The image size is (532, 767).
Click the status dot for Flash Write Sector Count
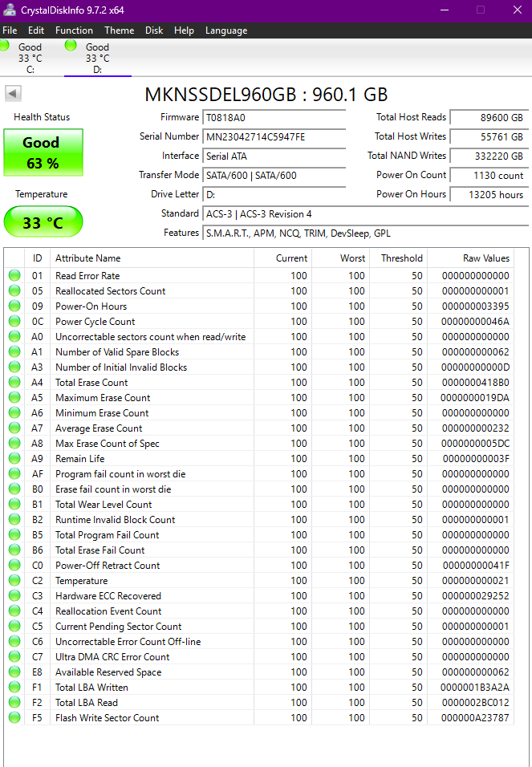pyautogui.click(x=14, y=718)
